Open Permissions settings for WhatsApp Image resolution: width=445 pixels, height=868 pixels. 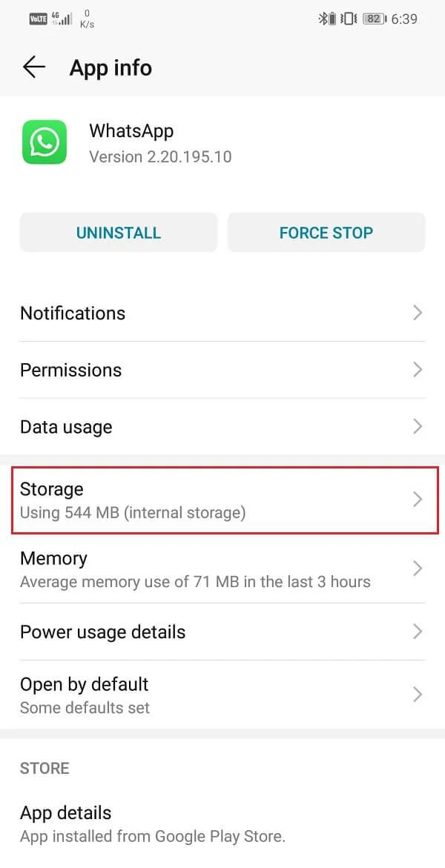pos(222,370)
